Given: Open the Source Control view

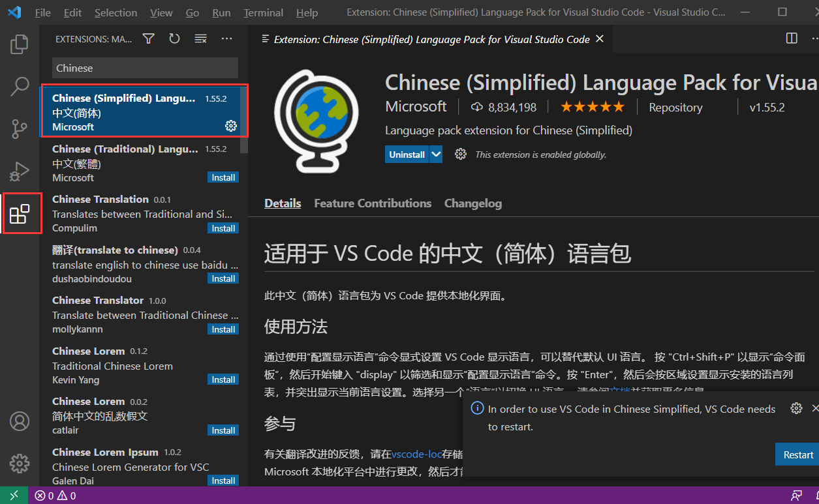Looking at the screenshot, I should click(x=20, y=129).
